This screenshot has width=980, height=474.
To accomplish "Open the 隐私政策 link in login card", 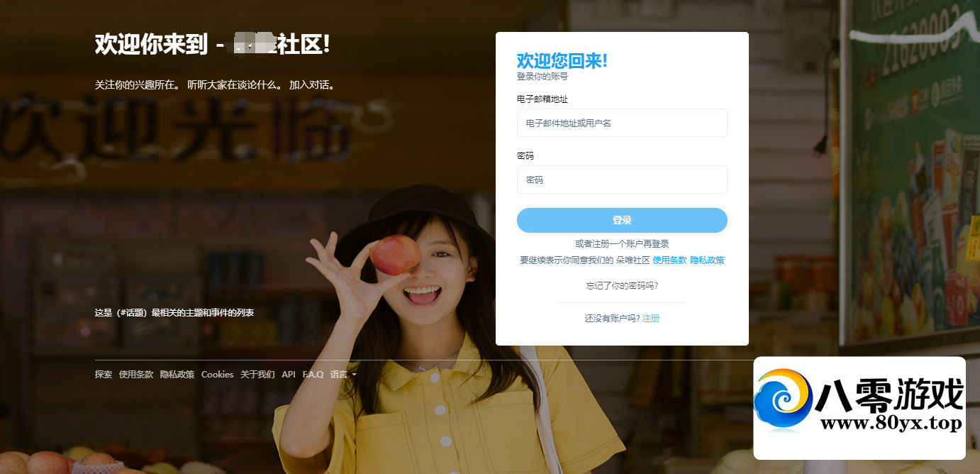I will point(707,260).
